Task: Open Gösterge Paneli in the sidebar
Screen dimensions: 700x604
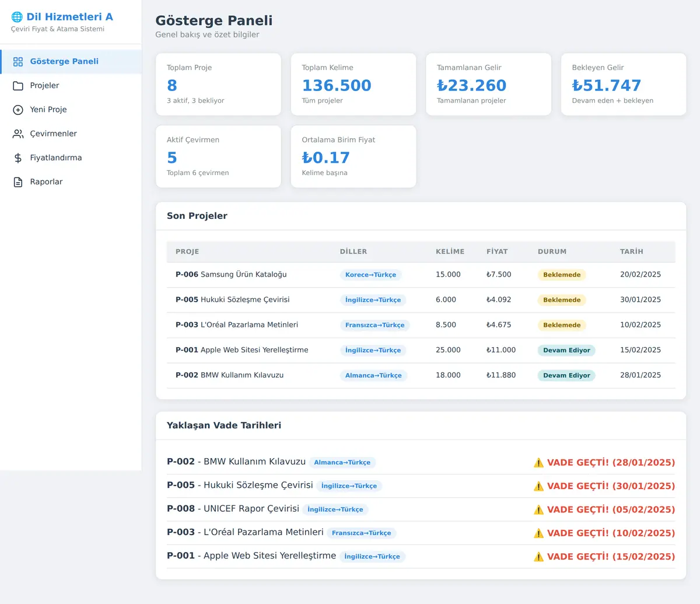Action: pyautogui.click(x=71, y=62)
